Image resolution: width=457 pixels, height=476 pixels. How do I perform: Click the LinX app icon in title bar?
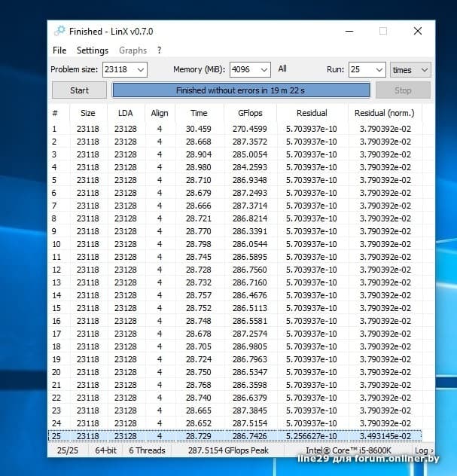pos(59,31)
